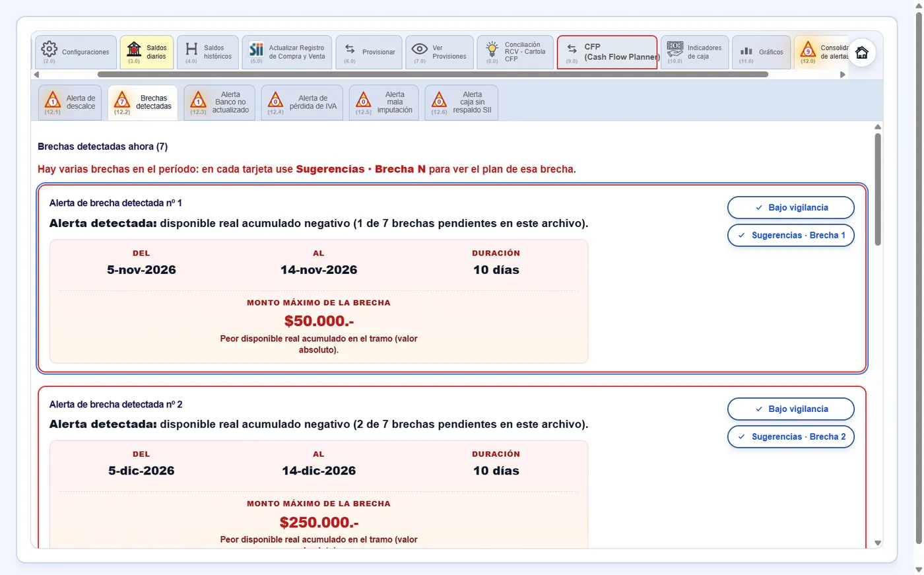
Task: Click the alerts list scroll-down arrow
Action: pyautogui.click(x=878, y=543)
